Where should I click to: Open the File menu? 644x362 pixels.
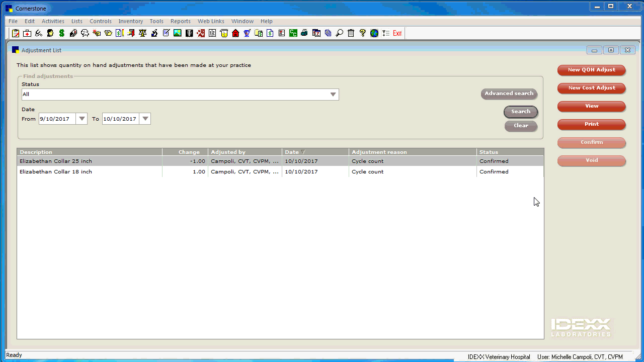click(13, 21)
